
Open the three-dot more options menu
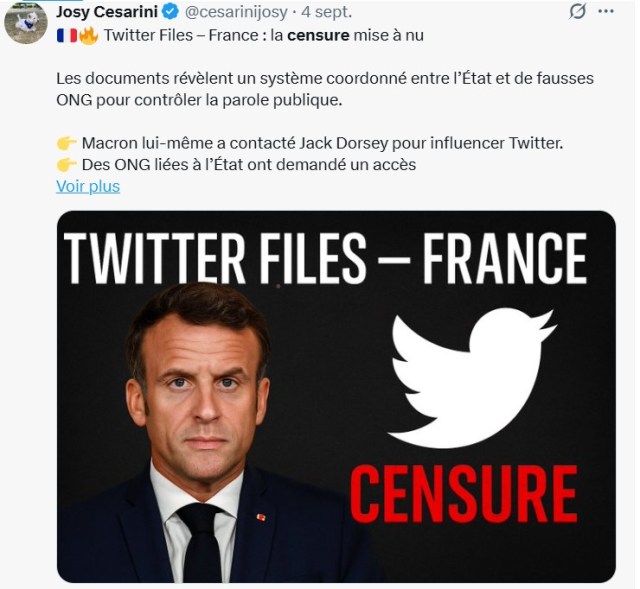tap(606, 12)
